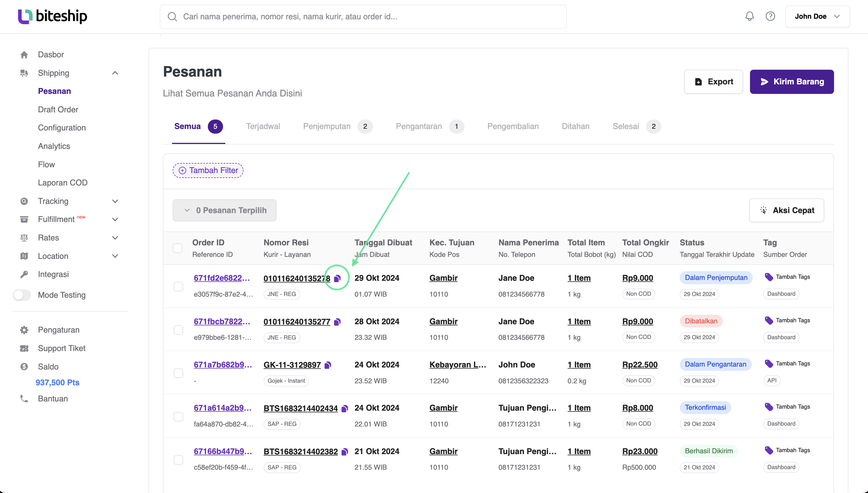This screenshot has width=868, height=493.
Task: Open the Kebayoran L... destination link
Action: [x=458, y=365]
